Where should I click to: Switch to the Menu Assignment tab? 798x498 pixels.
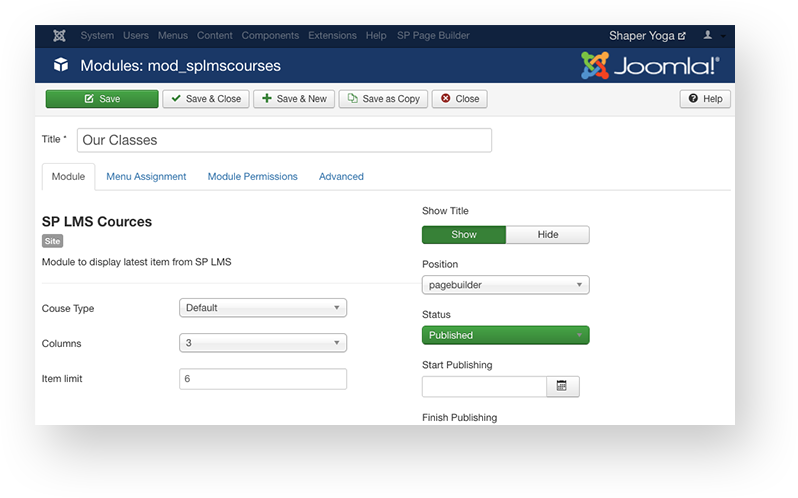tap(146, 176)
